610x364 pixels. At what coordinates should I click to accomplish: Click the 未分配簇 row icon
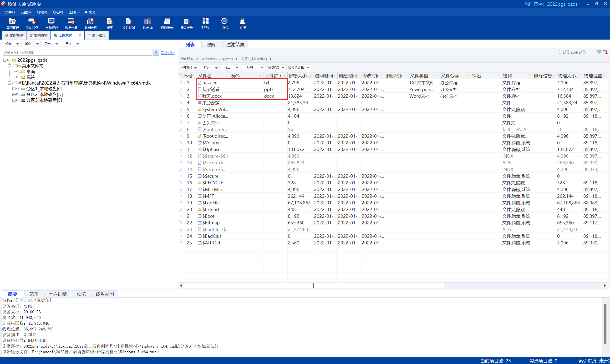(199, 103)
